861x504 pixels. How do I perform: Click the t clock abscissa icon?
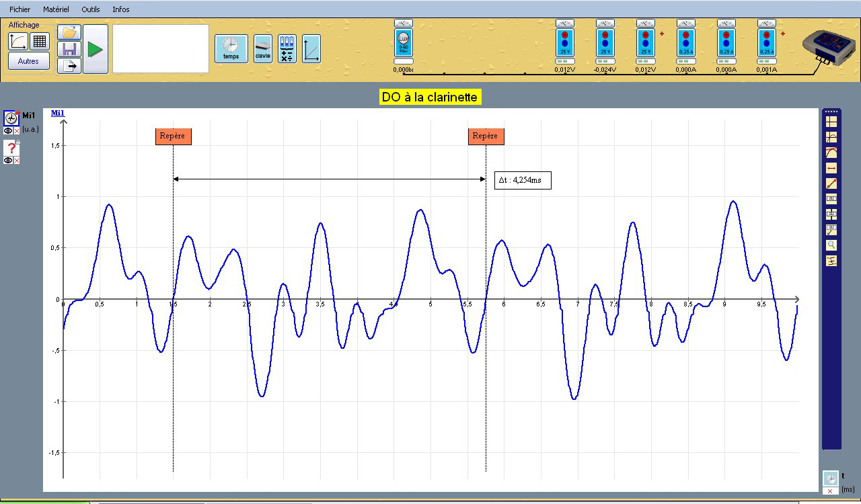831,478
